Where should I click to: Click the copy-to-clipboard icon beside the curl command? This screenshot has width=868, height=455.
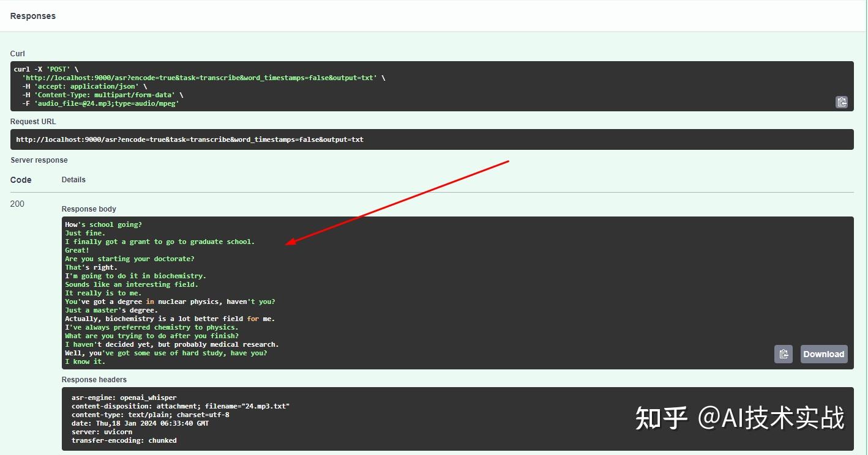click(x=842, y=102)
